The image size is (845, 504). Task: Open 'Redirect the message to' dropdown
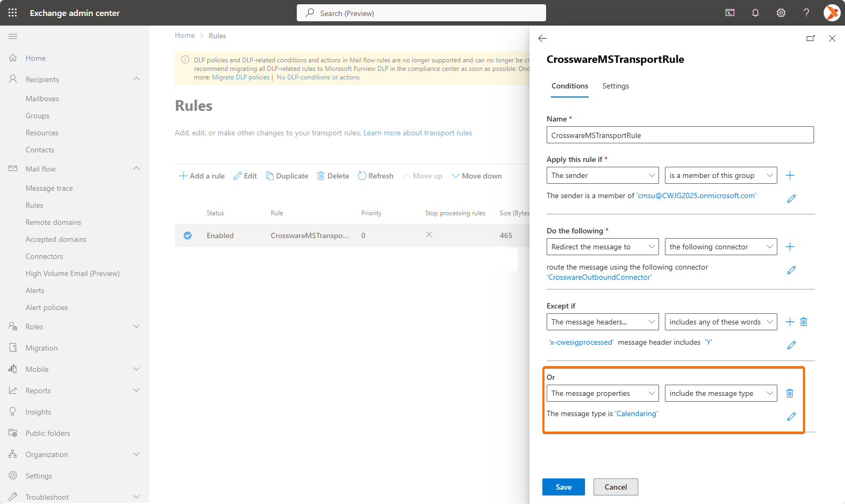(x=602, y=247)
